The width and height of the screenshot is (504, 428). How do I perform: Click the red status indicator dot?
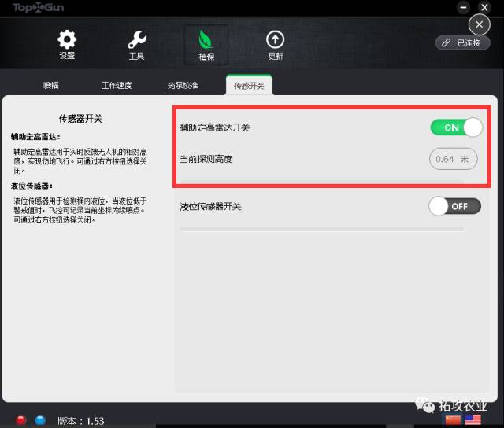[x=21, y=419]
